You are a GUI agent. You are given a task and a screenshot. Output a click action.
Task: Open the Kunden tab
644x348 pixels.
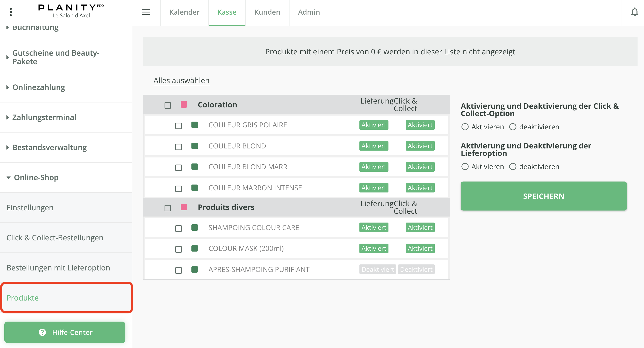[267, 12]
